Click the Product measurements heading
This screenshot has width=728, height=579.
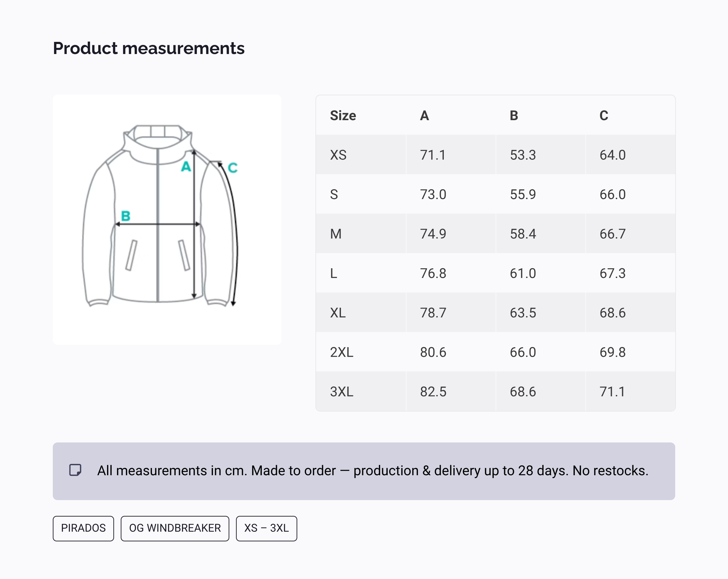pos(149,48)
